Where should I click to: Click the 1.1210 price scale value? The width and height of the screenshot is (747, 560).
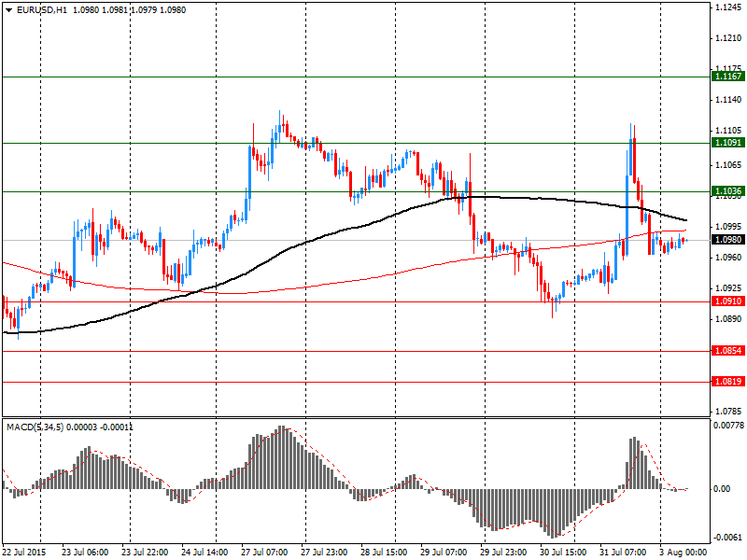(729, 38)
